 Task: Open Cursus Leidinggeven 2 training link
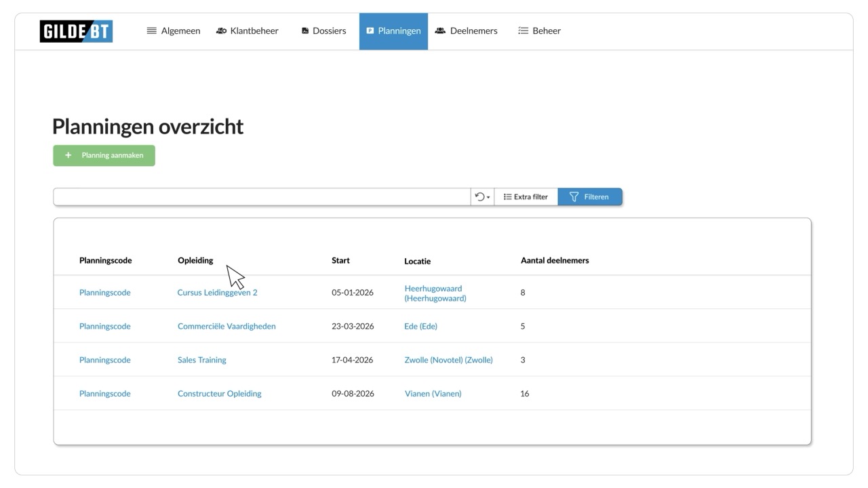[x=218, y=293]
